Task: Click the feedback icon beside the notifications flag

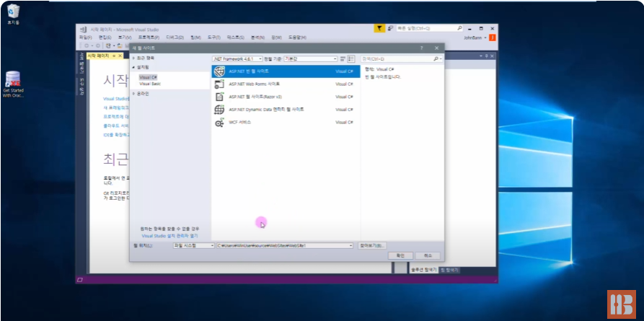Action: [390, 28]
